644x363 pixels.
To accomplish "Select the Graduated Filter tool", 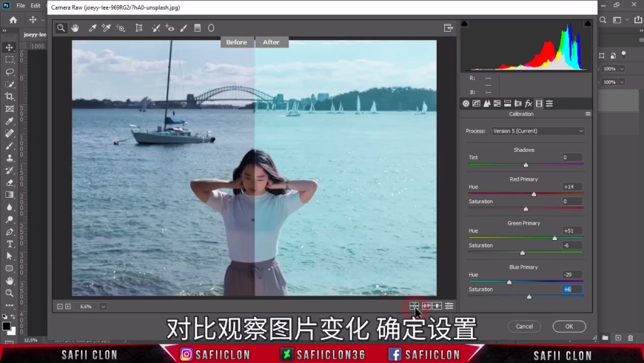I will pos(198,28).
